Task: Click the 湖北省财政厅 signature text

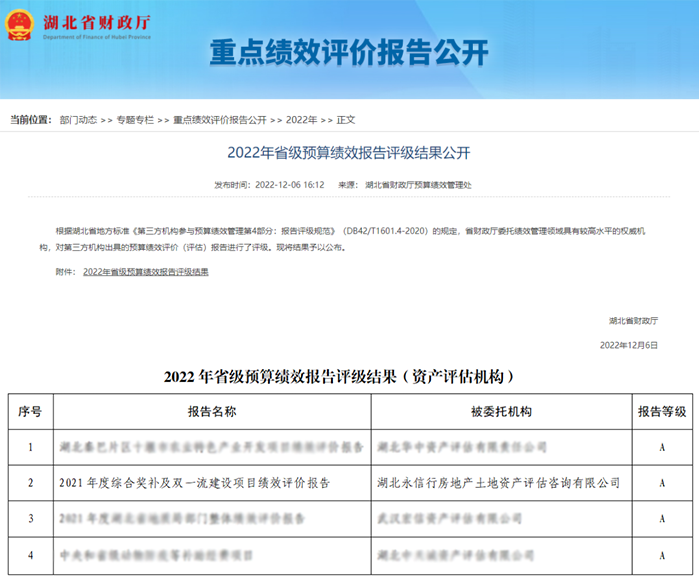Action: coord(633,320)
